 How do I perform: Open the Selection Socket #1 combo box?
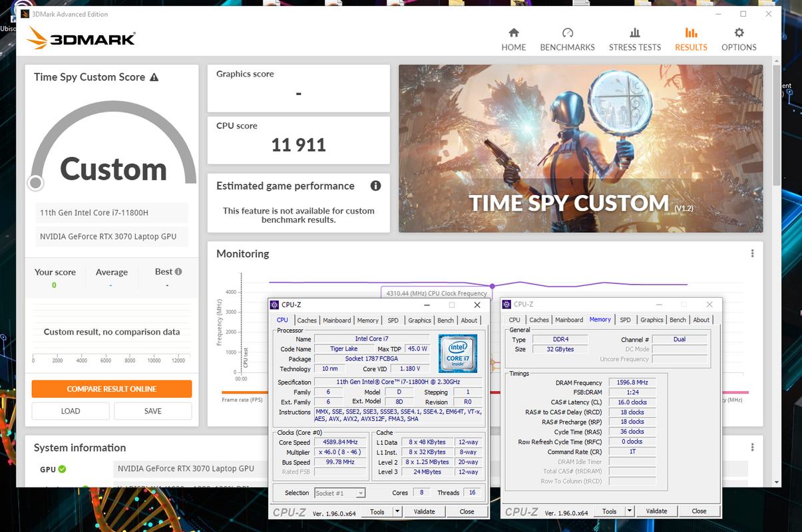340,493
